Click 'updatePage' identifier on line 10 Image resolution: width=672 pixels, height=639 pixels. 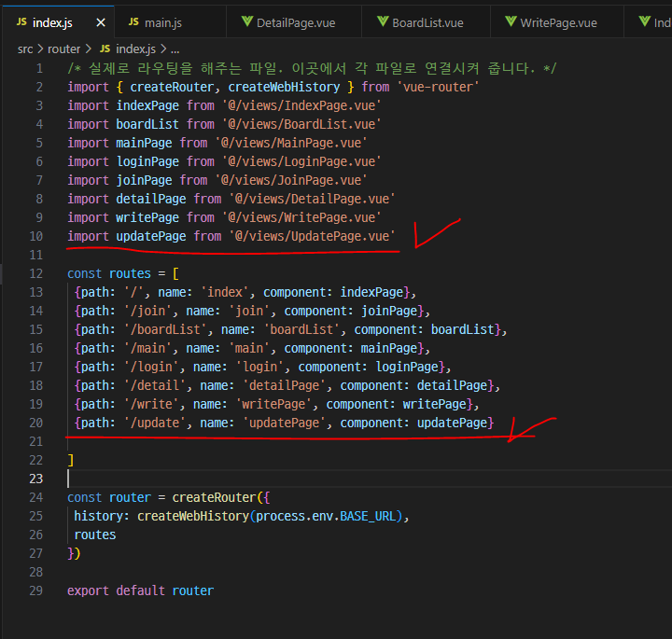tap(151, 236)
